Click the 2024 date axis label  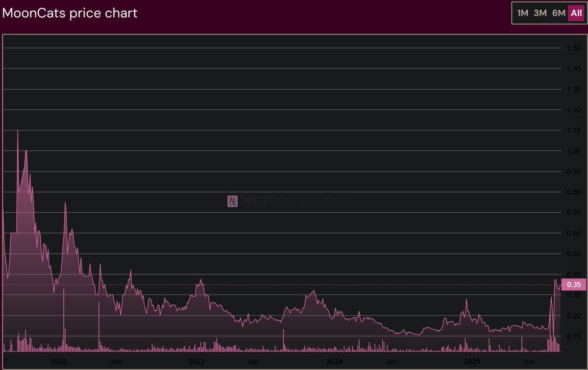point(335,361)
